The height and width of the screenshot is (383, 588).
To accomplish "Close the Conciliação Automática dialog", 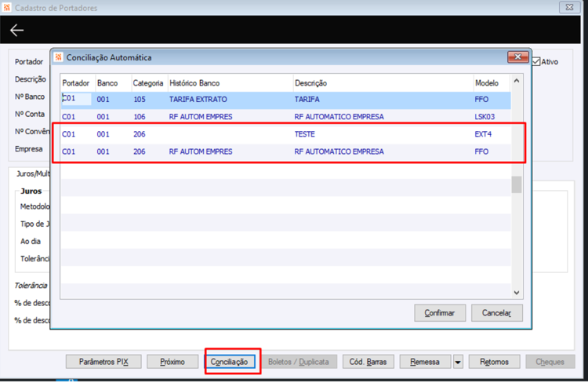I will coord(518,57).
